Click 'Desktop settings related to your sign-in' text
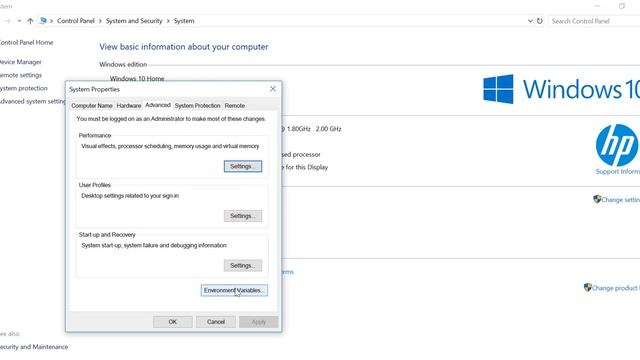 pos(130,196)
